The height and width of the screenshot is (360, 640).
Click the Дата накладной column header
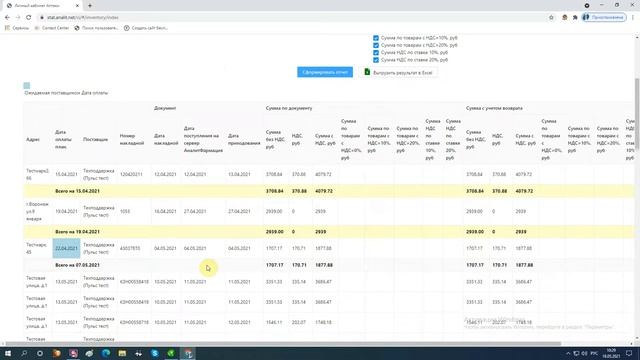(166, 140)
